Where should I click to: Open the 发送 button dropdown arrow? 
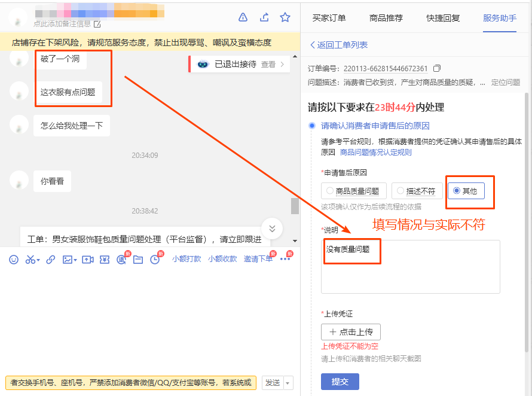[286, 382]
